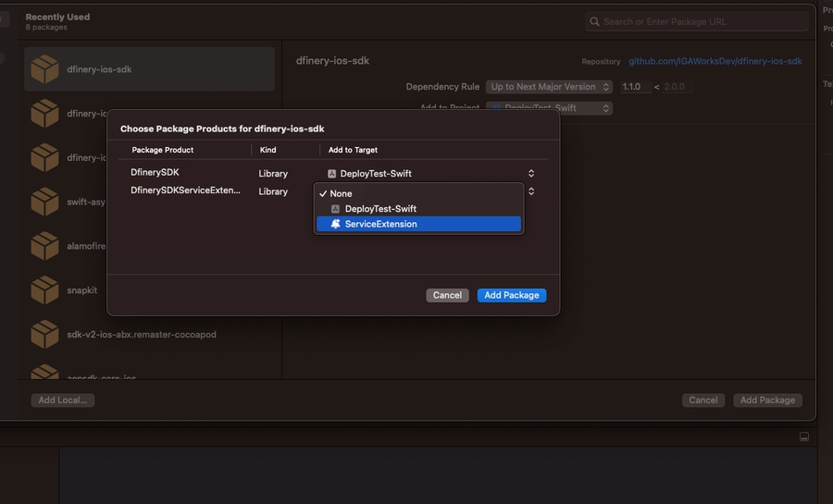Click the stepper arrows on the DfinerySDKServiceExten row
Image resolution: width=833 pixels, height=504 pixels.
click(x=530, y=191)
